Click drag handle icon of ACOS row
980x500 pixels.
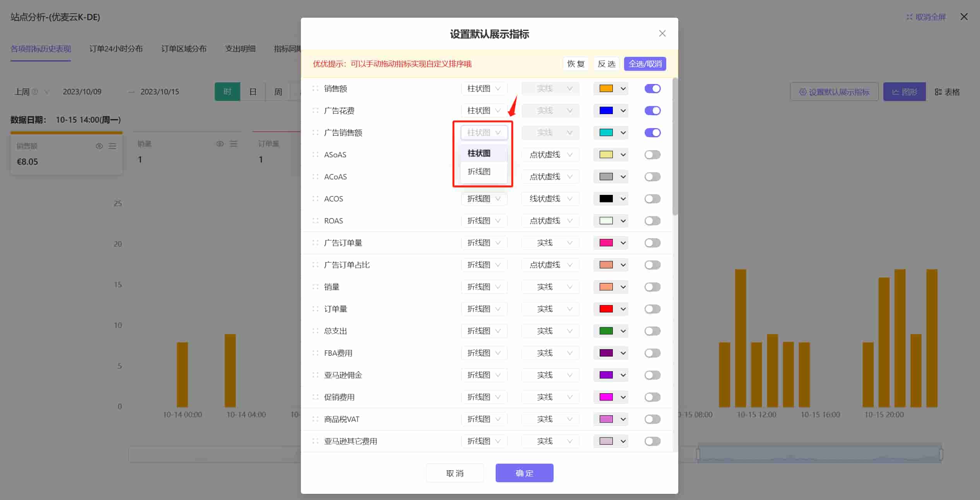[315, 199]
